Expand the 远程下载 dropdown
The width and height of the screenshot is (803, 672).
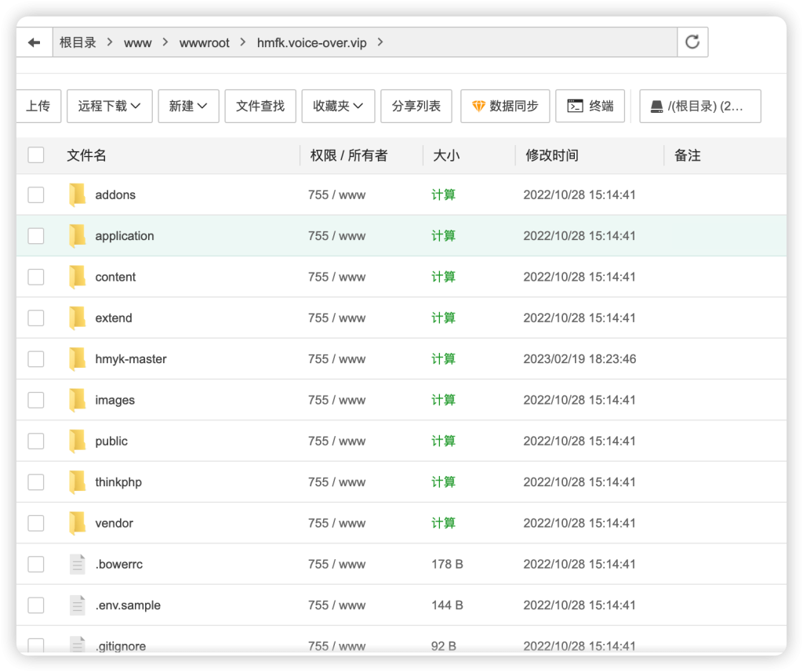pyautogui.click(x=109, y=106)
